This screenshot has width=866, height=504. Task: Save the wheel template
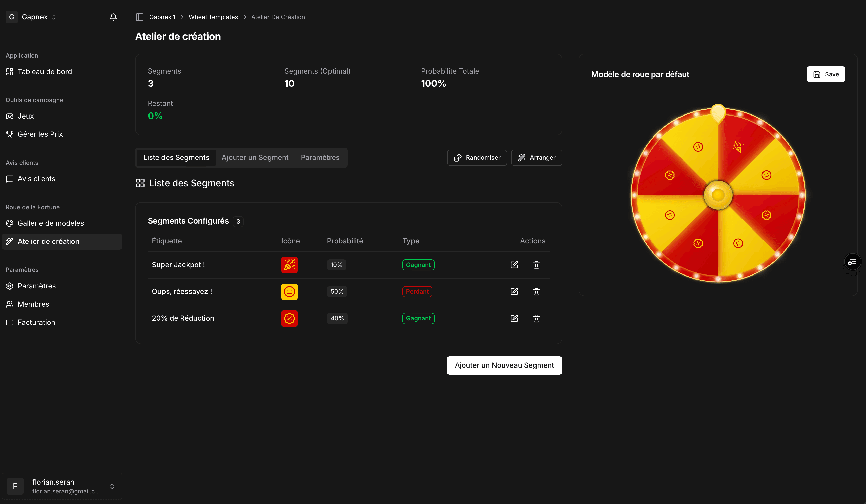826,74
